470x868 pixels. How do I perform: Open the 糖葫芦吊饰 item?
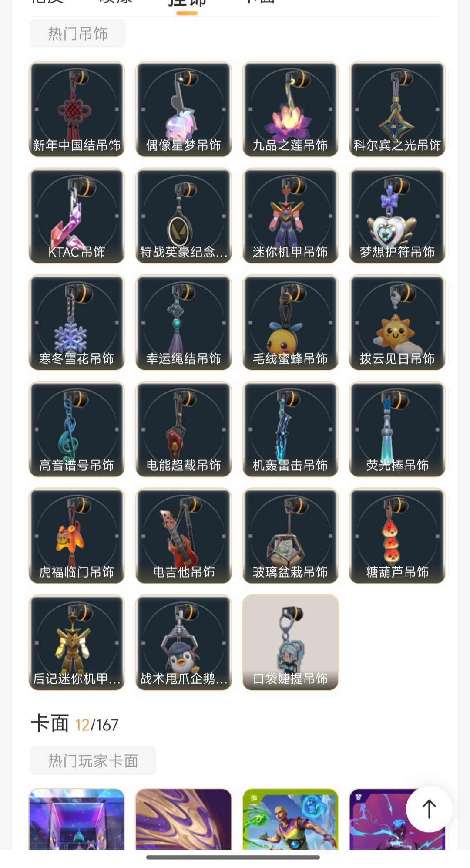pyautogui.click(x=397, y=536)
